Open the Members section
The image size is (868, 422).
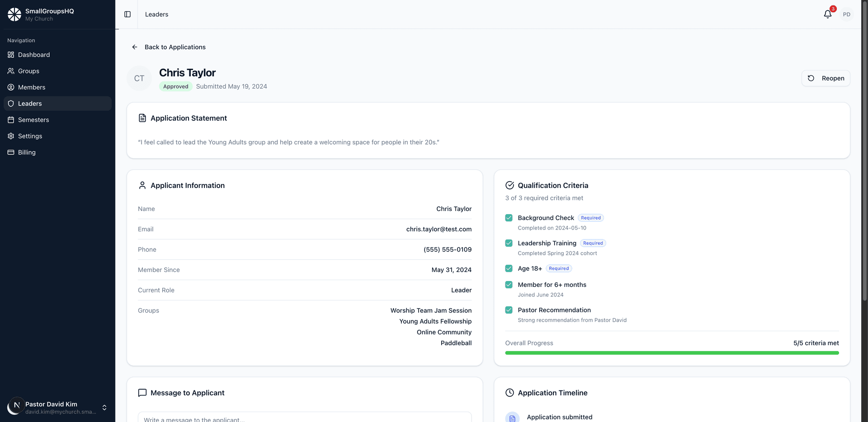(x=31, y=87)
